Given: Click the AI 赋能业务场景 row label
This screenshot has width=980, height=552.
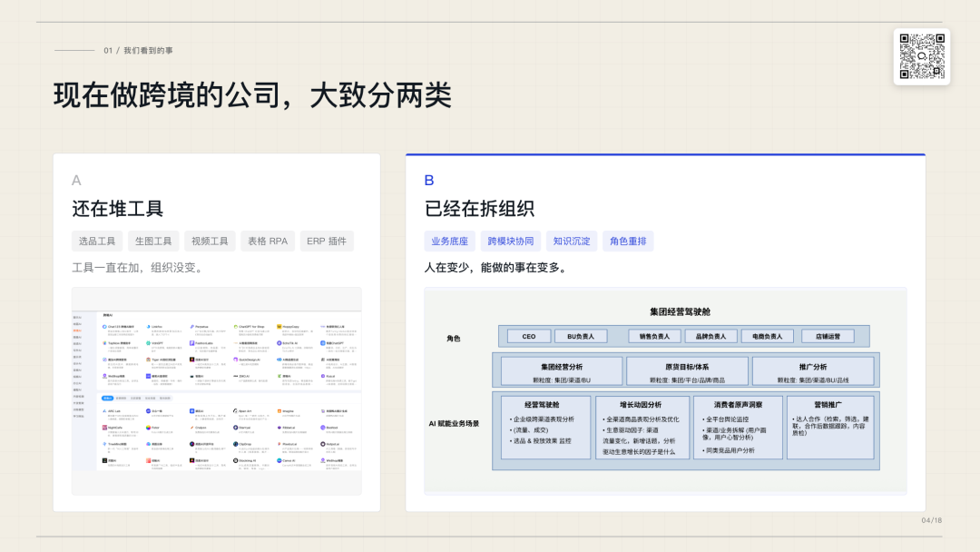Looking at the screenshot, I should (x=454, y=424).
